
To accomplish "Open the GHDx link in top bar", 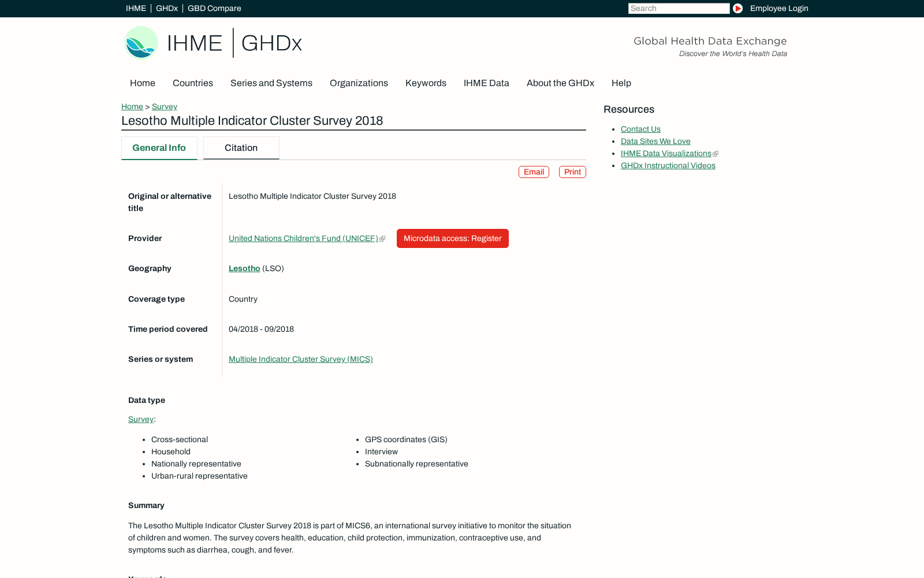I will 167,9.
